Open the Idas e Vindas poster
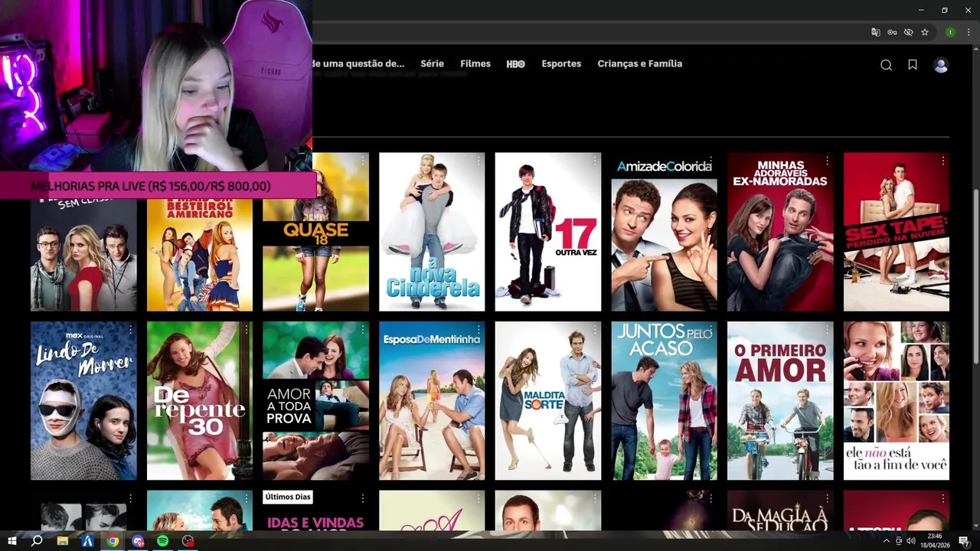 click(315, 510)
